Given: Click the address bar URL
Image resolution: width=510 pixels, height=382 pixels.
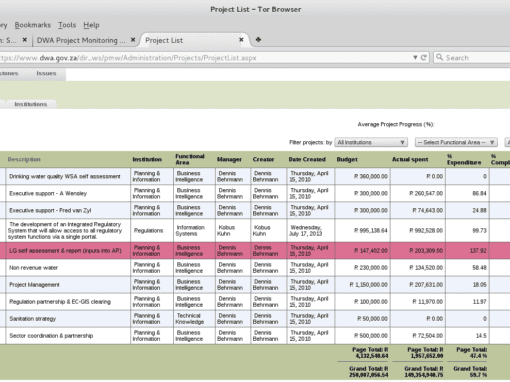Looking at the screenshot, I should [x=128, y=58].
